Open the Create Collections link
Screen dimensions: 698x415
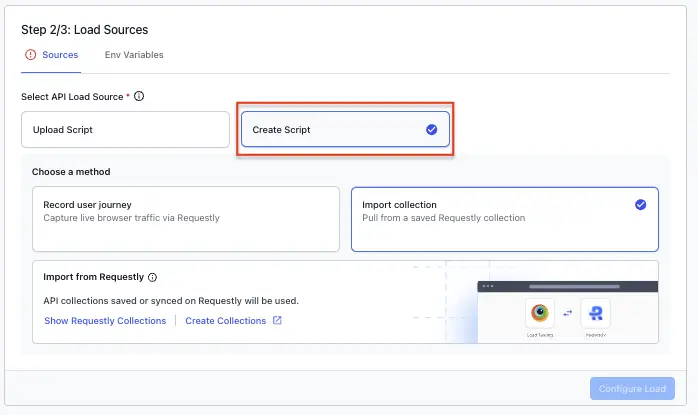[x=225, y=321]
